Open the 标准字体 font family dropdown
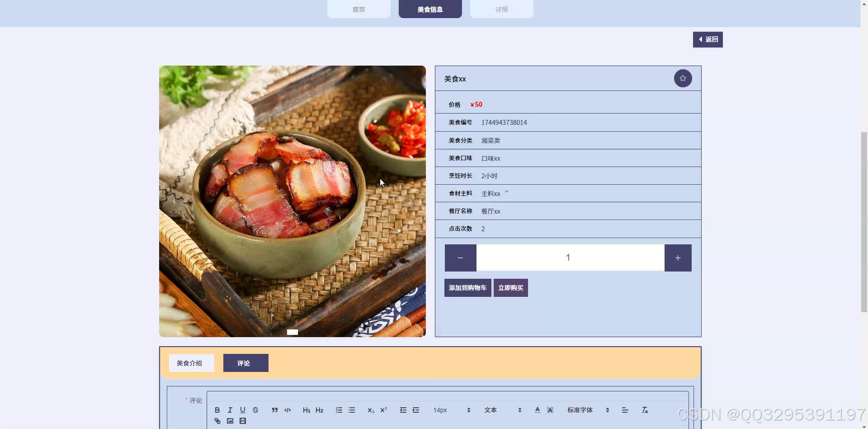This screenshot has height=429, width=868. click(588, 410)
